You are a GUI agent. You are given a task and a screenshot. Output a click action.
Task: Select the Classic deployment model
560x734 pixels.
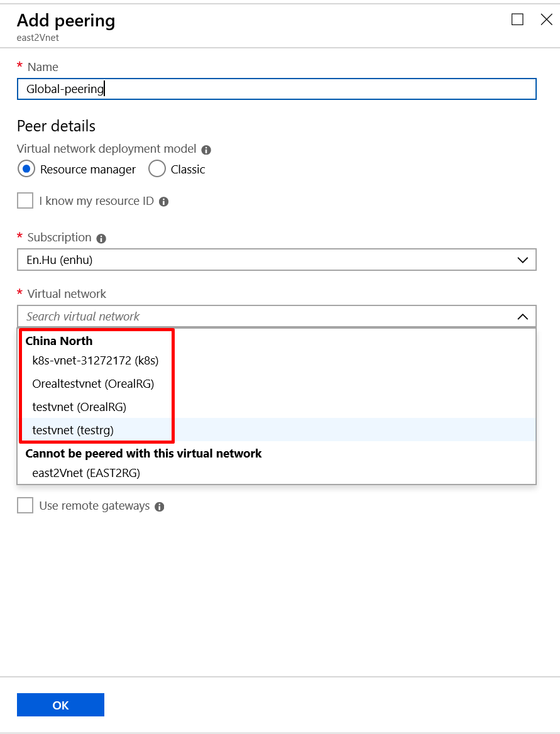(x=157, y=169)
